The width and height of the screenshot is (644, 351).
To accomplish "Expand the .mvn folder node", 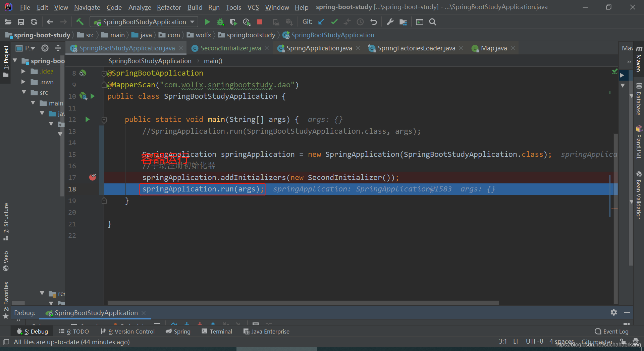I will tap(23, 82).
